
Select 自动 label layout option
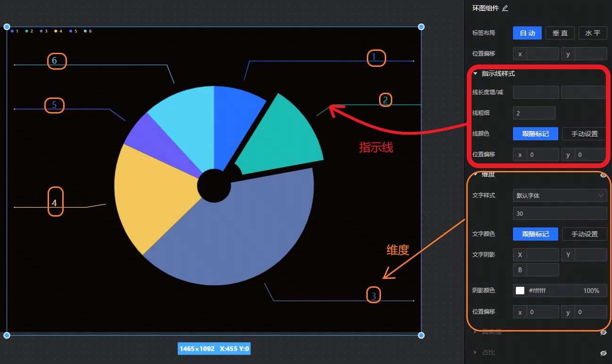click(x=527, y=33)
